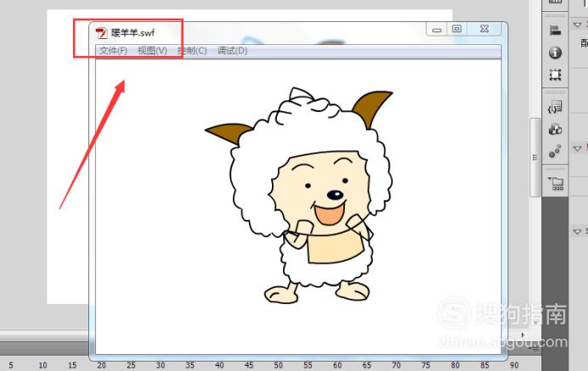
Task: Minimize the 暖羊羊.swf preview window
Action: click(x=437, y=29)
